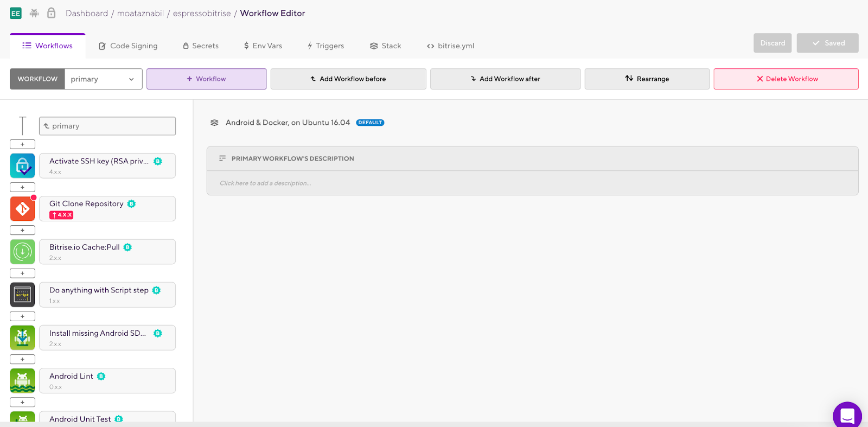
Task: Click Add Workflow before
Action: [348, 79]
